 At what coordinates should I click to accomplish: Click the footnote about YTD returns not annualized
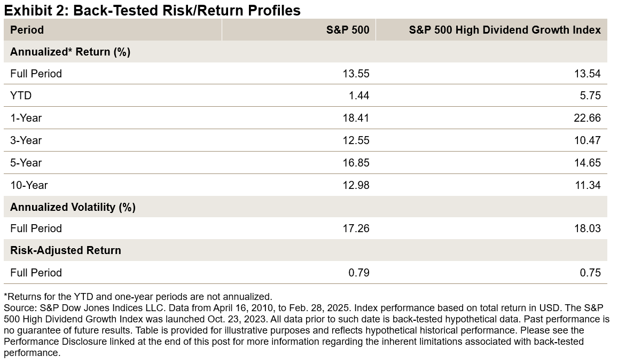click(138, 297)
